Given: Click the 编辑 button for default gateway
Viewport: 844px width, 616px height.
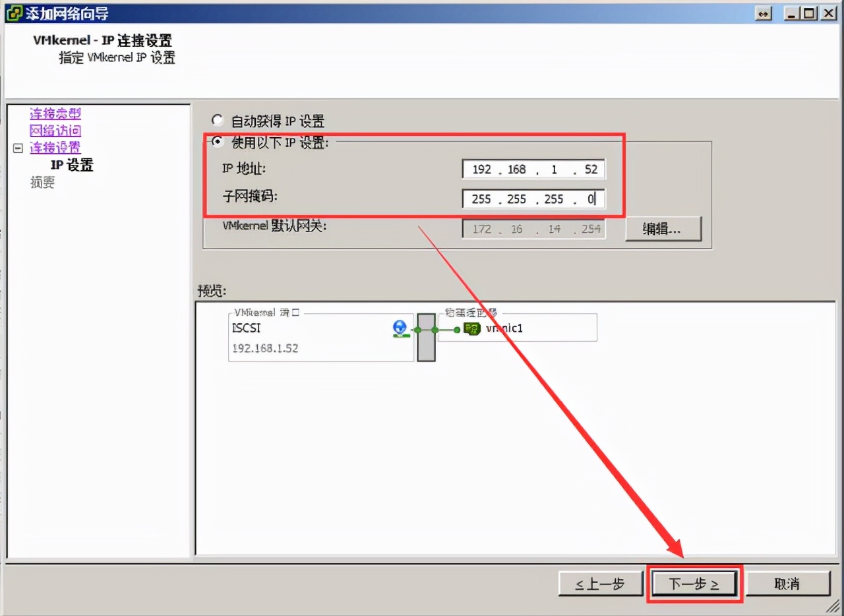Looking at the screenshot, I should [663, 229].
